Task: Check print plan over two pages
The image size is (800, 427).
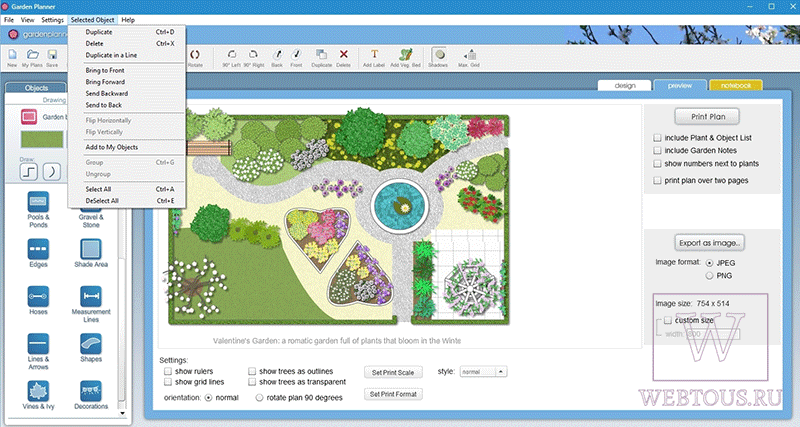Action: coord(658,181)
